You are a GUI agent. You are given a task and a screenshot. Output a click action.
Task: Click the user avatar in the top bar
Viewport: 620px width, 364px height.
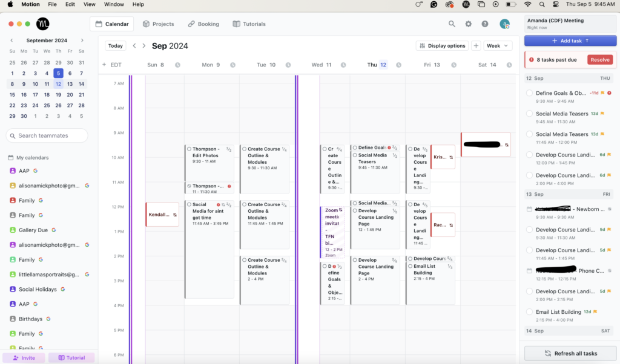(x=504, y=24)
